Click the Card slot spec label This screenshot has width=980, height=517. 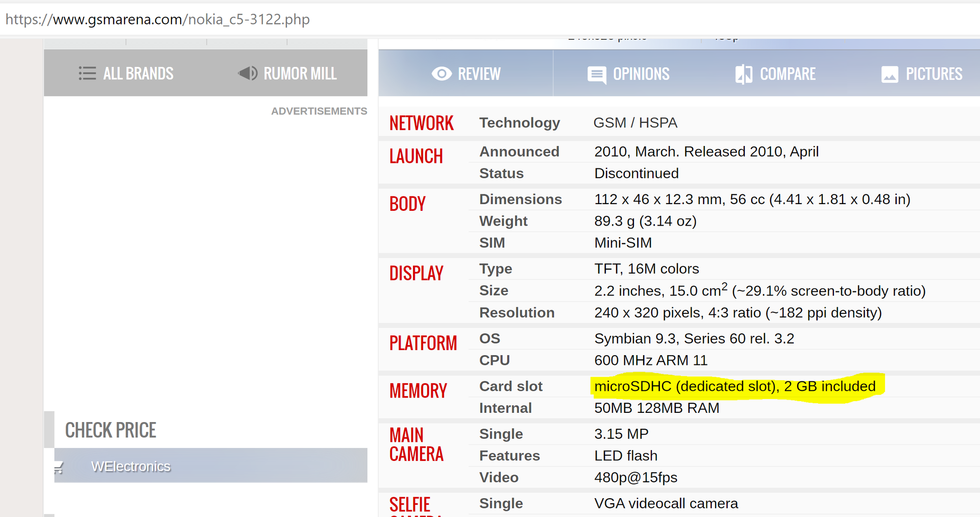tap(510, 386)
